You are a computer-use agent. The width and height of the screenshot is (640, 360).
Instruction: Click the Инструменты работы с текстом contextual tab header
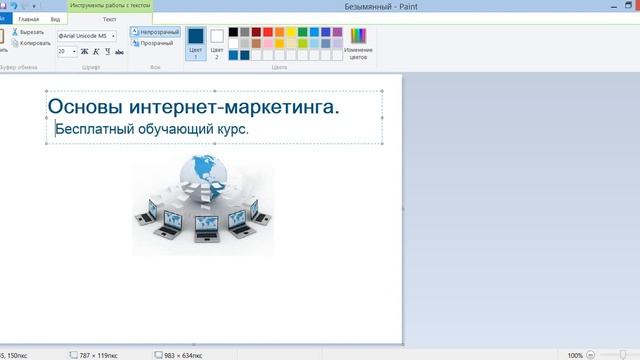tap(110, 6)
